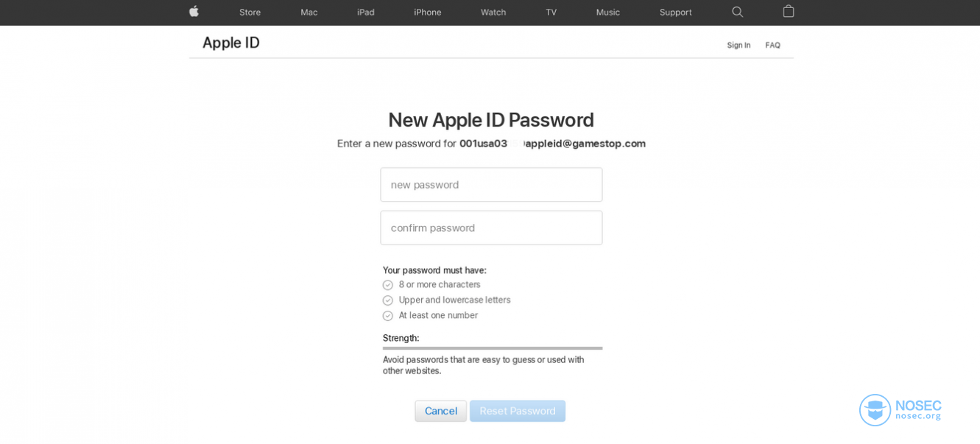Image resolution: width=980 pixels, height=444 pixels.
Task: Click the Cancel button
Action: (x=441, y=411)
